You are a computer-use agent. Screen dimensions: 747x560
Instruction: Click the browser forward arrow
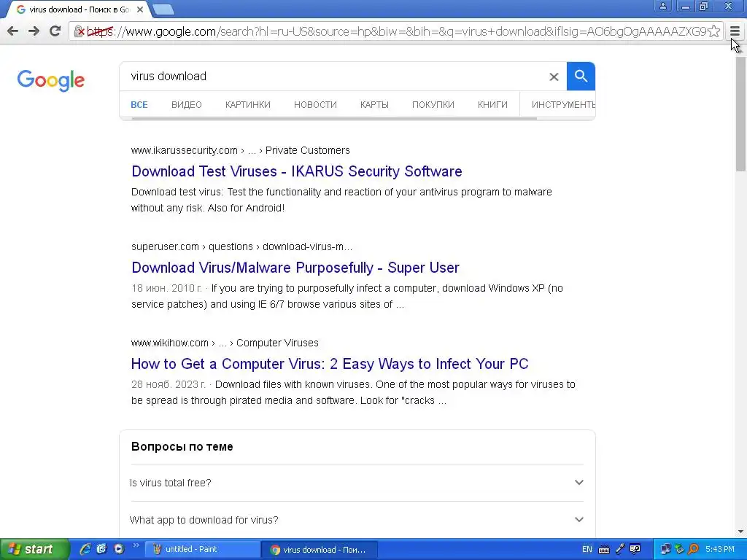pyautogui.click(x=34, y=31)
